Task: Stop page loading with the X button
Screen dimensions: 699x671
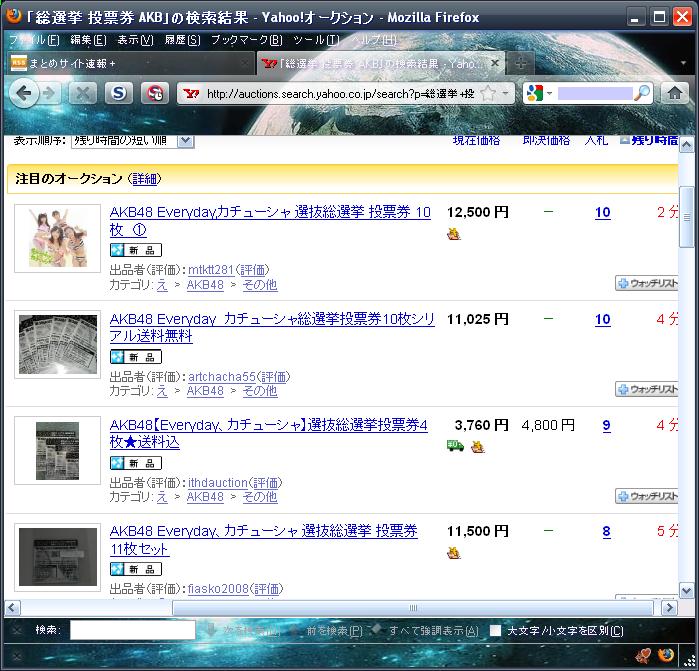Action: (83, 94)
